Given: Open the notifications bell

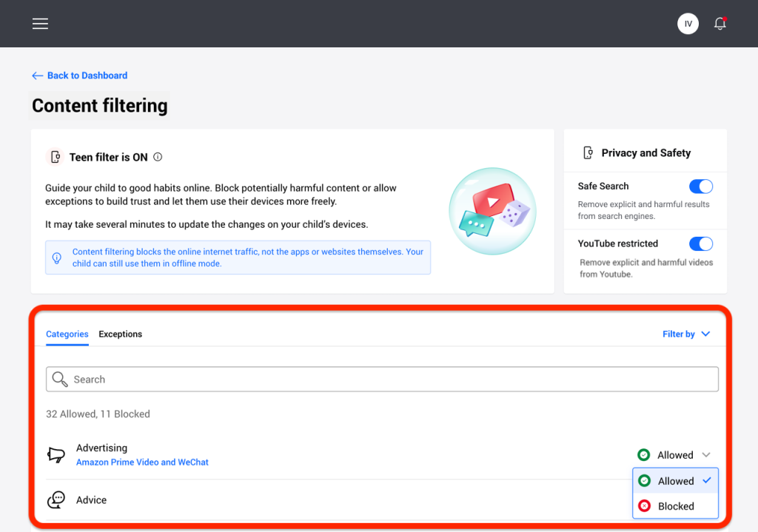Looking at the screenshot, I should (720, 24).
